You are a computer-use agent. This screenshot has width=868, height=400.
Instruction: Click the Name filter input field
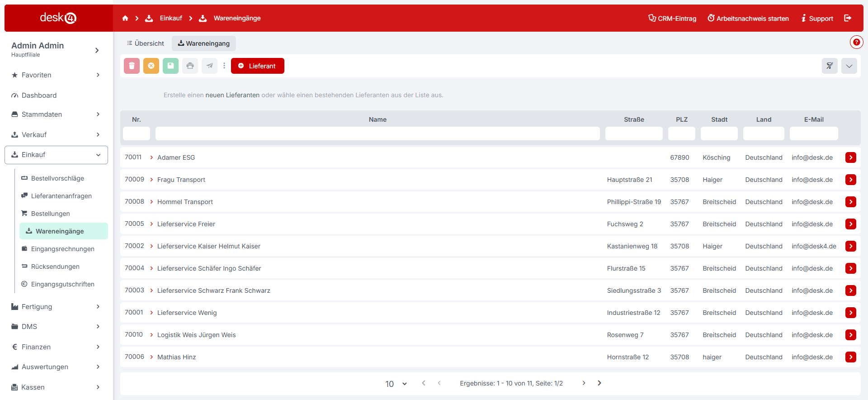click(377, 133)
